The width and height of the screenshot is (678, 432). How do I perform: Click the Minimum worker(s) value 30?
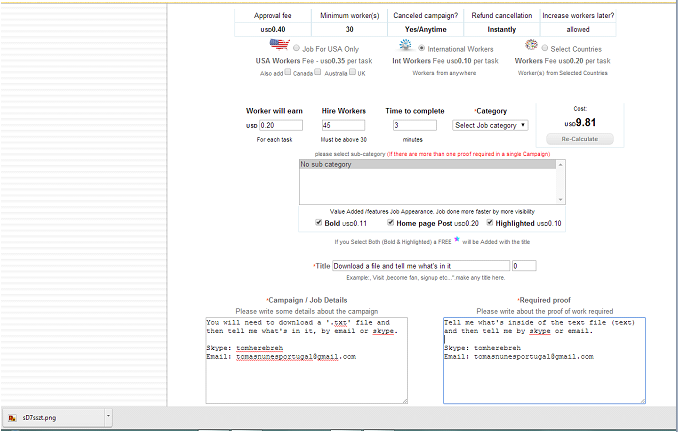(349, 29)
